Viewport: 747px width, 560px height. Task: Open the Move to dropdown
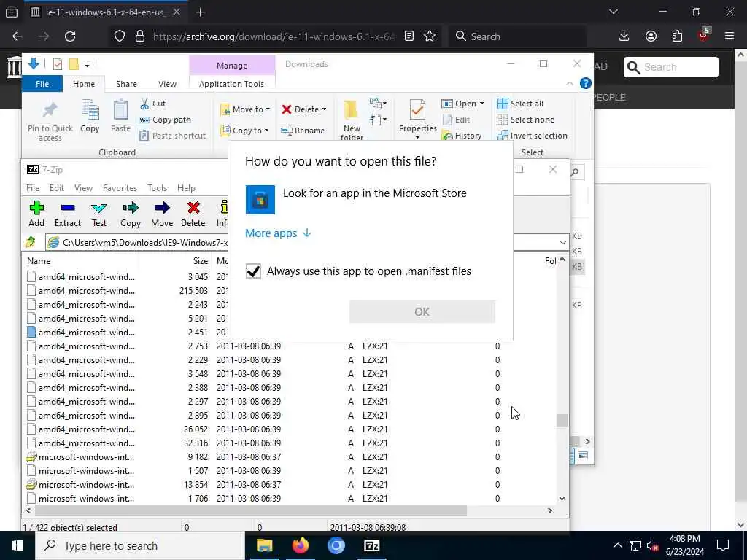coord(245,109)
